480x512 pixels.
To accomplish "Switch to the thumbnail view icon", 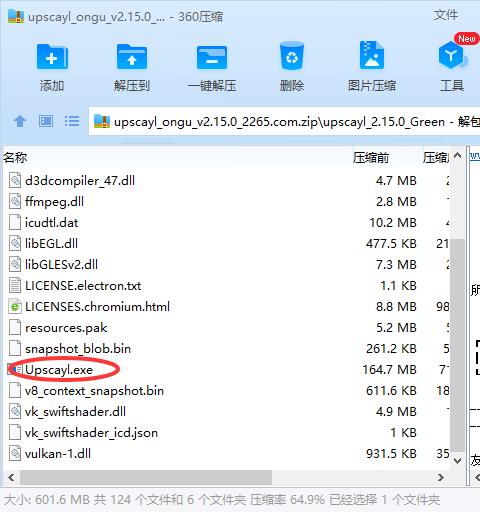I will (46, 121).
